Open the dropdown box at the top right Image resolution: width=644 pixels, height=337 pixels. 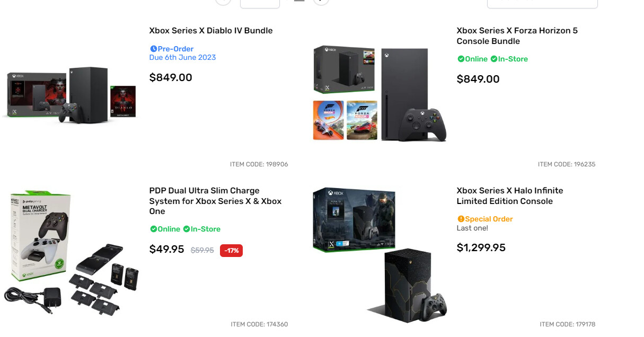point(542,3)
